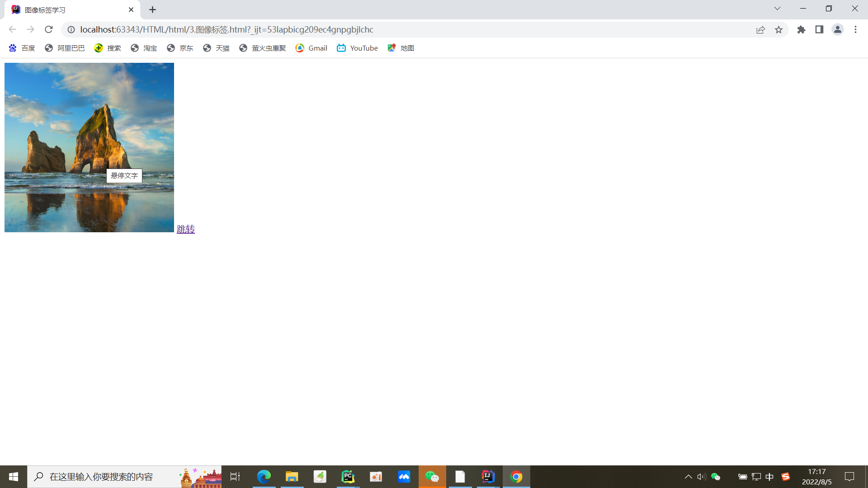
Task: Open the Extensions puzzle icon
Action: point(801,29)
